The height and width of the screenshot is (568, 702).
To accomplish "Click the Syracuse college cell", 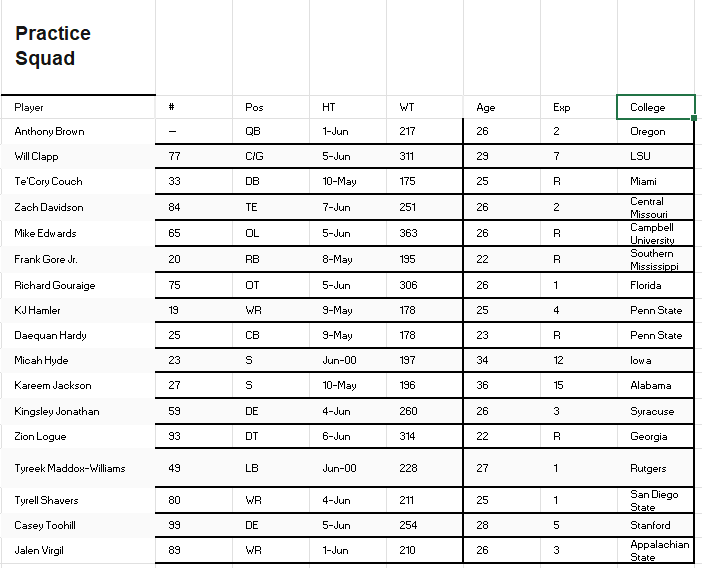I will pyautogui.click(x=655, y=411).
